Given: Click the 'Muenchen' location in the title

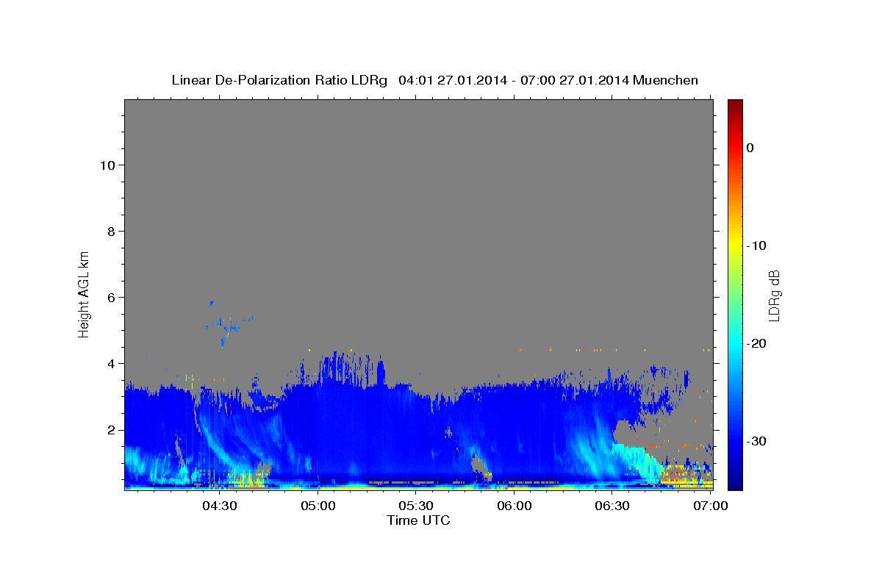Looking at the screenshot, I should pos(666,80).
